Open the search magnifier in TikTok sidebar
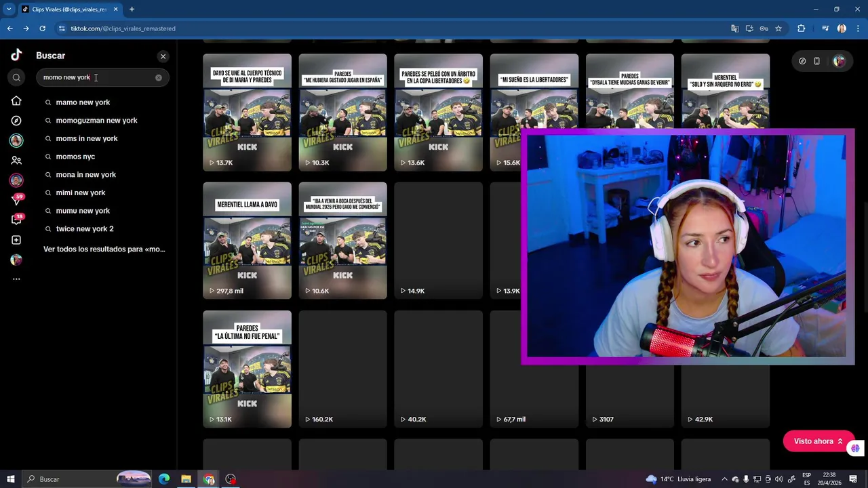Screen dimensions: 868x488 (x=16, y=77)
